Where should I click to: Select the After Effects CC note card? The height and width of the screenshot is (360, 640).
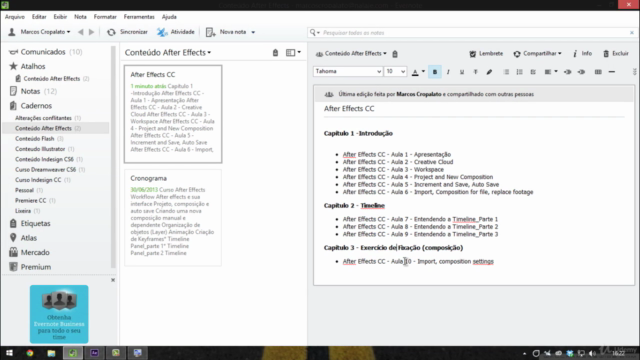point(173,114)
